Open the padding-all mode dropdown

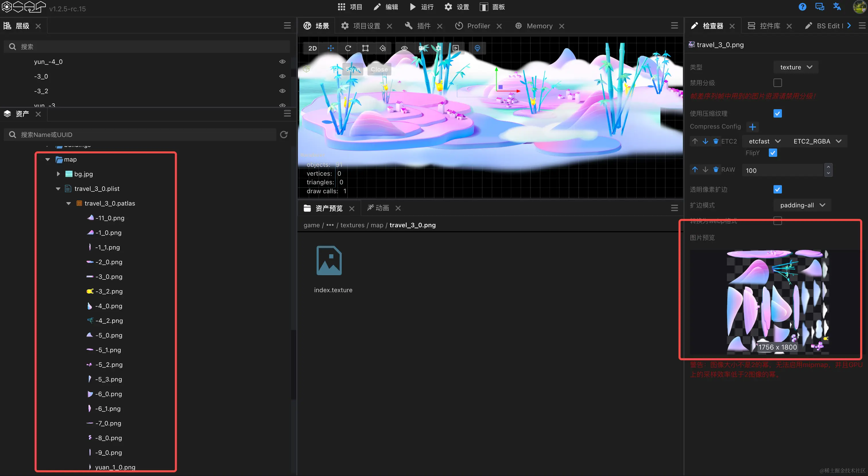[802, 205]
